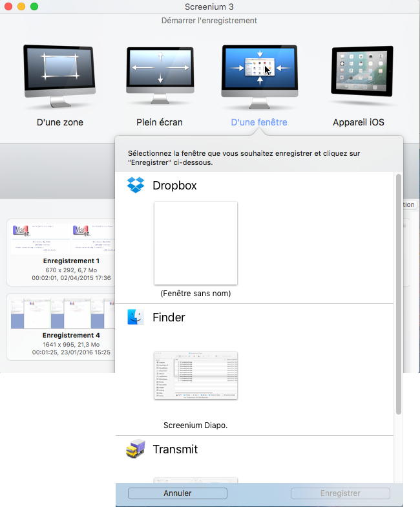Click the Finder heading text
Viewport: 420px width, 507px height.
point(169,317)
